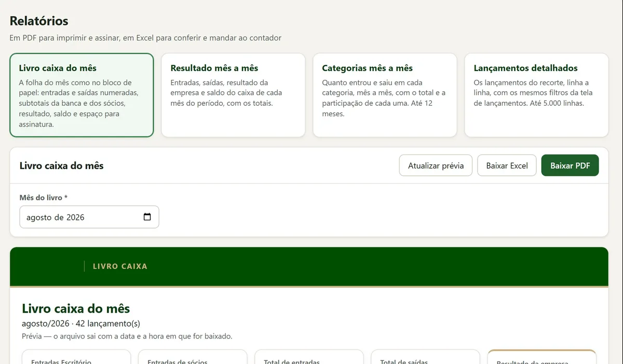Select the Categorias mês a mês report card

coord(385,95)
